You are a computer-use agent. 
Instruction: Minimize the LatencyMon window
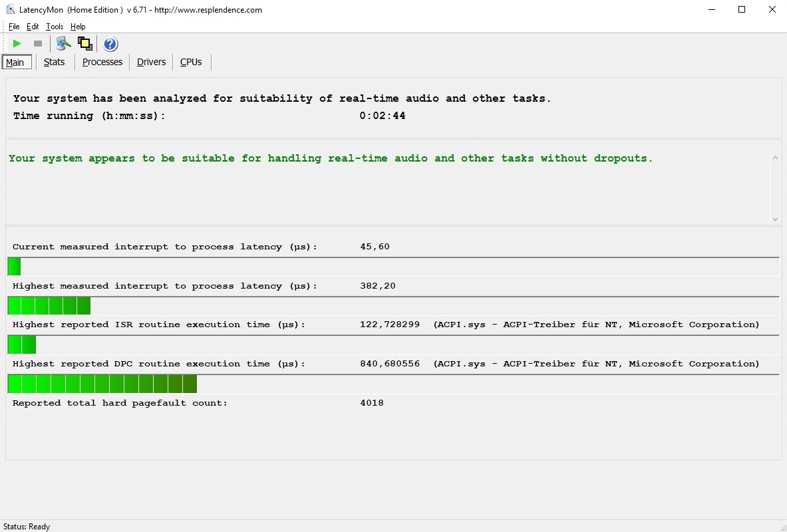coord(712,9)
